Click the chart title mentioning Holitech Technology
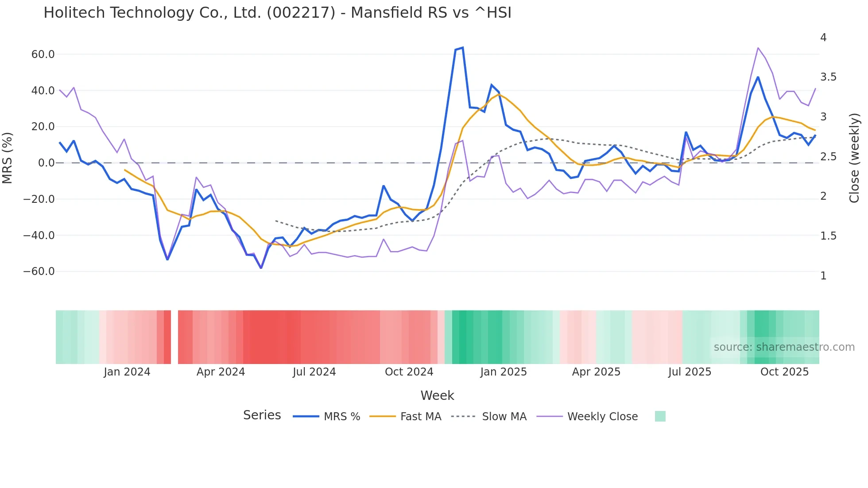Image resolution: width=868 pixels, height=488 pixels. pyautogui.click(x=277, y=13)
